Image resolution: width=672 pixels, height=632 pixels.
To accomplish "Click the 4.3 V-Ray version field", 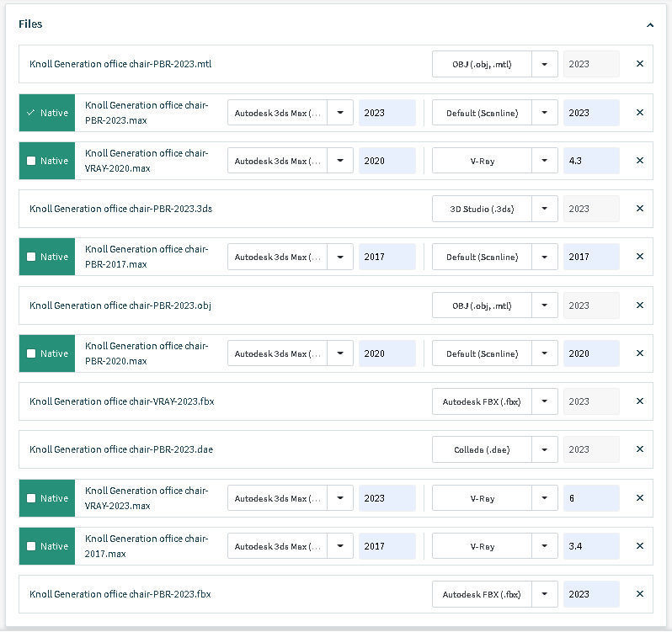I will (x=590, y=161).
